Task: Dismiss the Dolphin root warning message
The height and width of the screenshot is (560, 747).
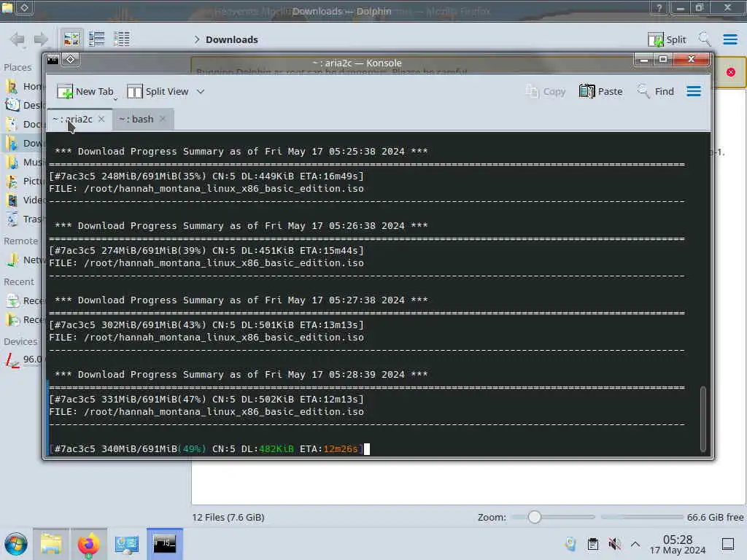Action: tap(731, 72)
